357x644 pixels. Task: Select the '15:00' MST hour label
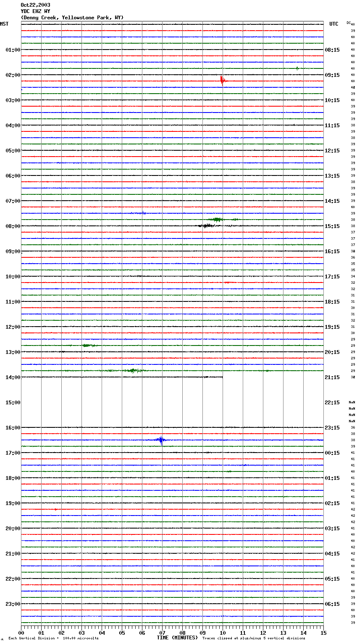[x=13, y=402]
